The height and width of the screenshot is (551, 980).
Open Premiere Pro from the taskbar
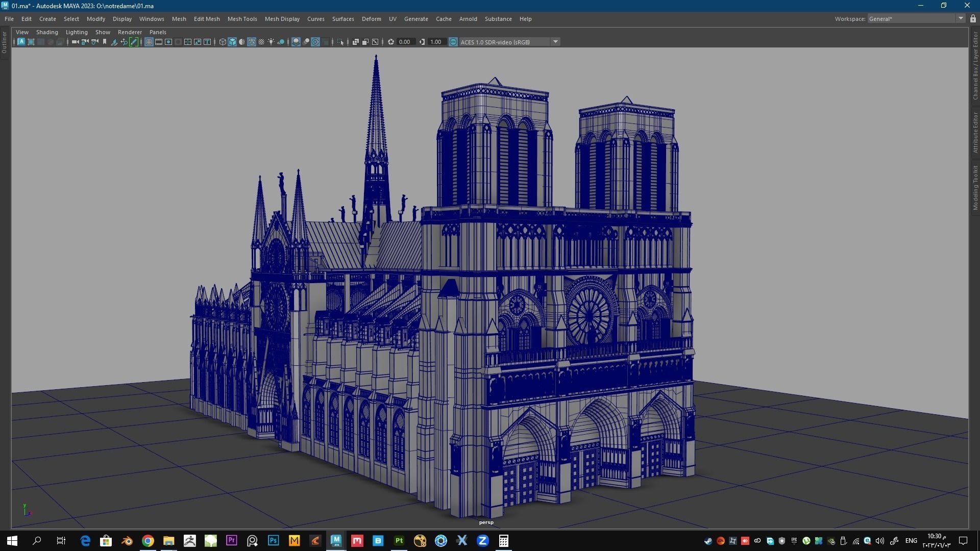(x=231, y=541)
